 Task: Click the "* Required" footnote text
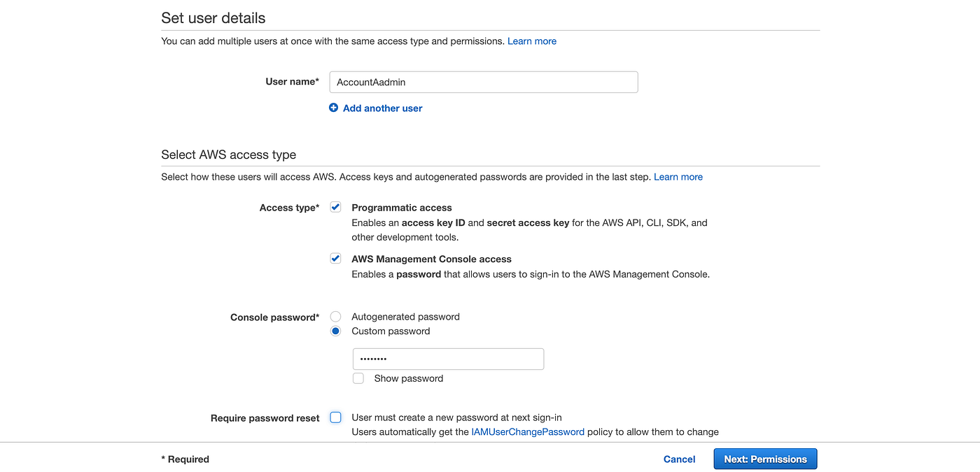pyautogui.click(x=184, y=459)
